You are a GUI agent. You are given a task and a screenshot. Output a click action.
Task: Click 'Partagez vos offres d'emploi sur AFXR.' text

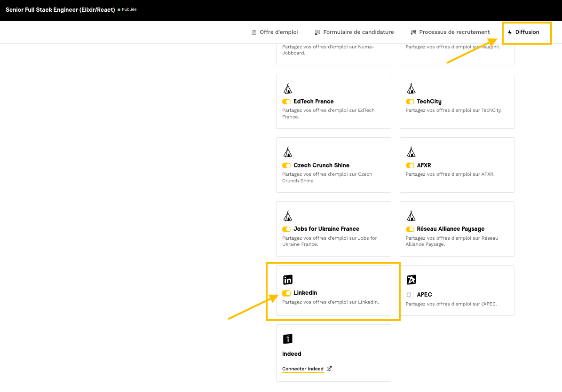(x=450, y=174)
